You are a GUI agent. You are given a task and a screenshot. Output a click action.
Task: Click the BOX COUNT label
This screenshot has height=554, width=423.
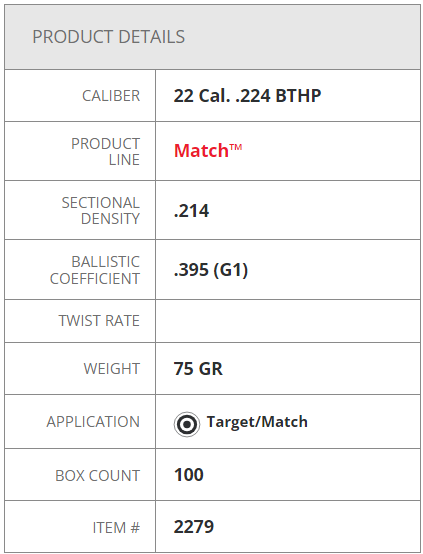(x=98, y=476)
